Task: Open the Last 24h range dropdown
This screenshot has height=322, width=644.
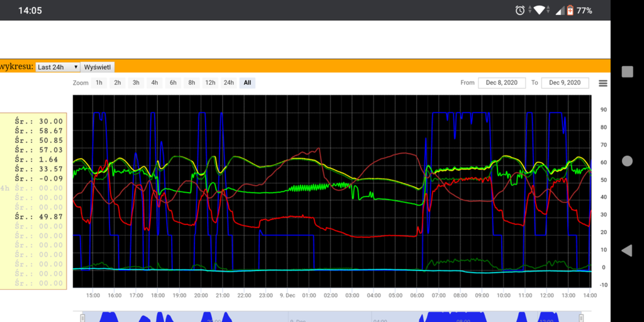Action: pyautogui.click(x=58, y=67)
